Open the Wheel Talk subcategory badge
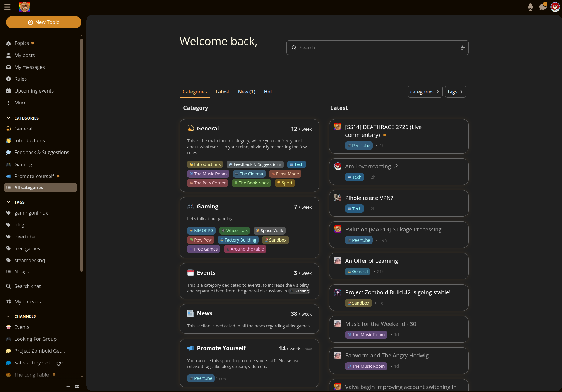 [235, 231]
